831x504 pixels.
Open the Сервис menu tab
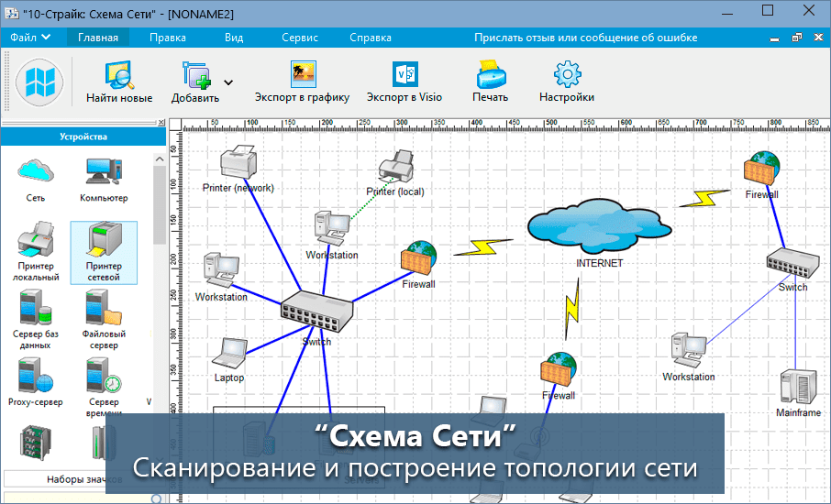click(x=300, y=38)
